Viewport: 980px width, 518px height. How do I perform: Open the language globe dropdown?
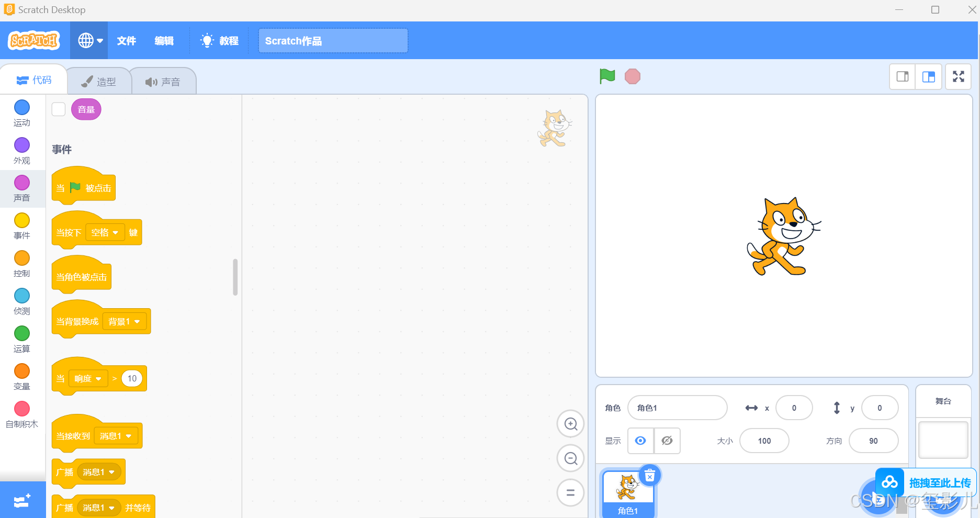tap(89, 40)
